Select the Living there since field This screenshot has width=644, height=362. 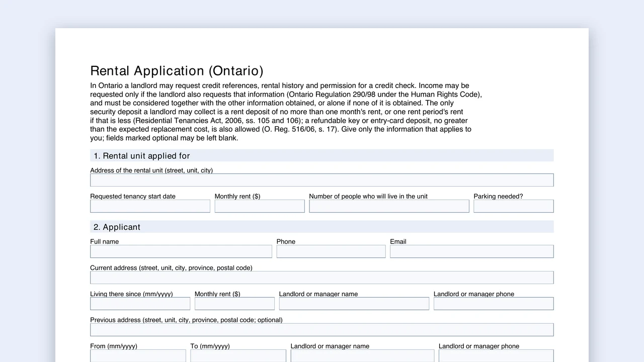(x=140, y=304)
